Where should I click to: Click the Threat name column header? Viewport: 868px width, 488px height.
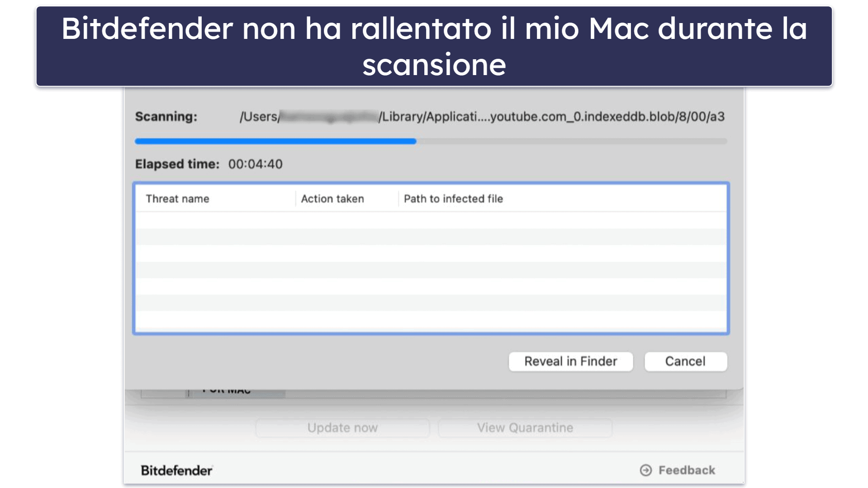[x=177, y=199]
